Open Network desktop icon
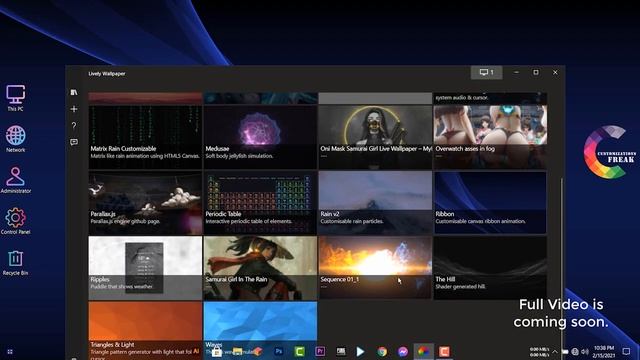The height and width of the screenshot is (360, 640). pos(16,139)
